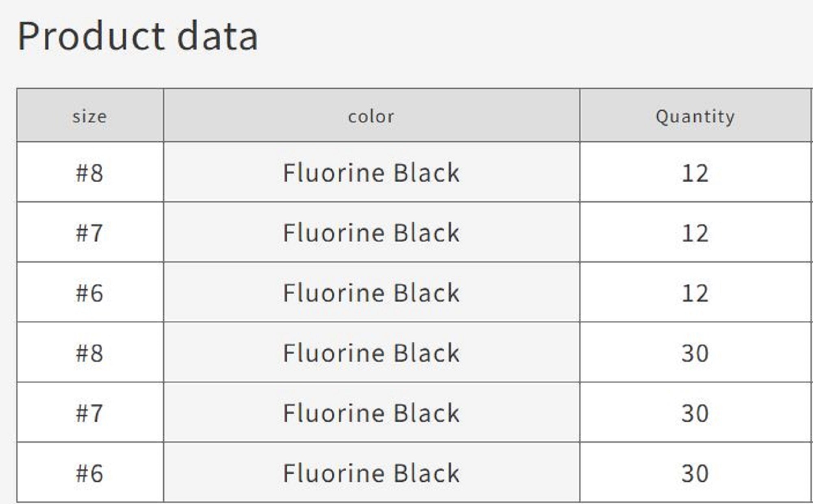Select the #8 cell in first table row
The height and width of the screenshot is (504, 813).
point(89,173)
